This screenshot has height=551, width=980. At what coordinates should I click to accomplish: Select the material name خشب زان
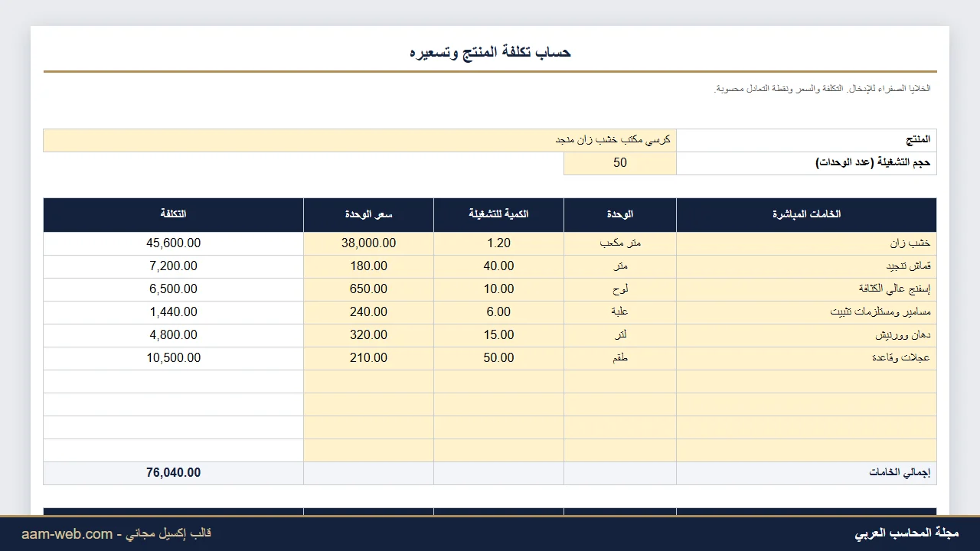click(806, 243)
